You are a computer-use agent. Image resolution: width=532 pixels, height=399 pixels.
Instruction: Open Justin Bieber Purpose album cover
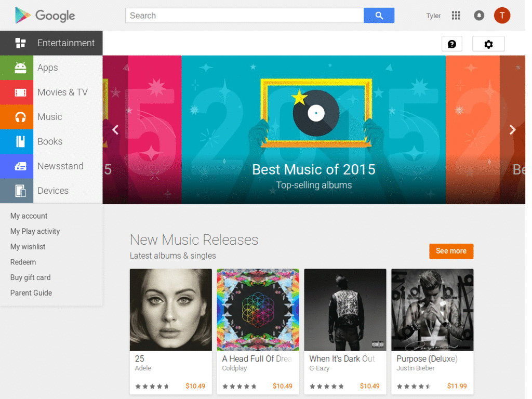(432, 310)
